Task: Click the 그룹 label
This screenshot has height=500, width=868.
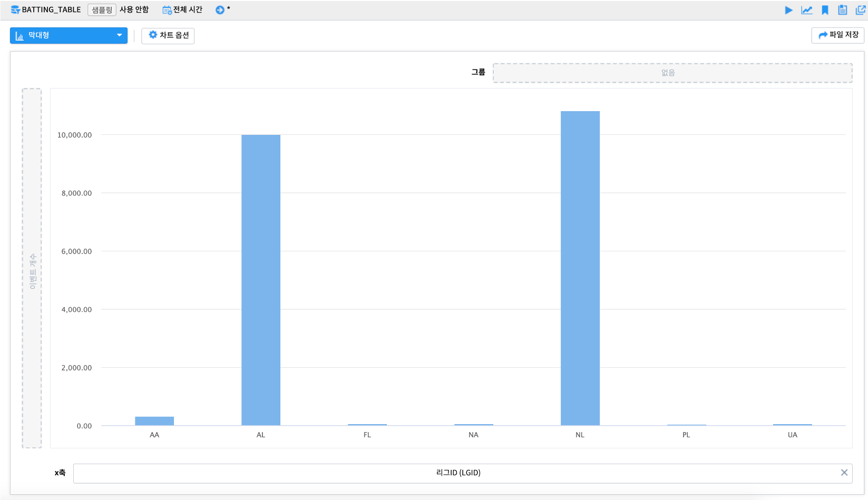Action: [x=478, y=72]
